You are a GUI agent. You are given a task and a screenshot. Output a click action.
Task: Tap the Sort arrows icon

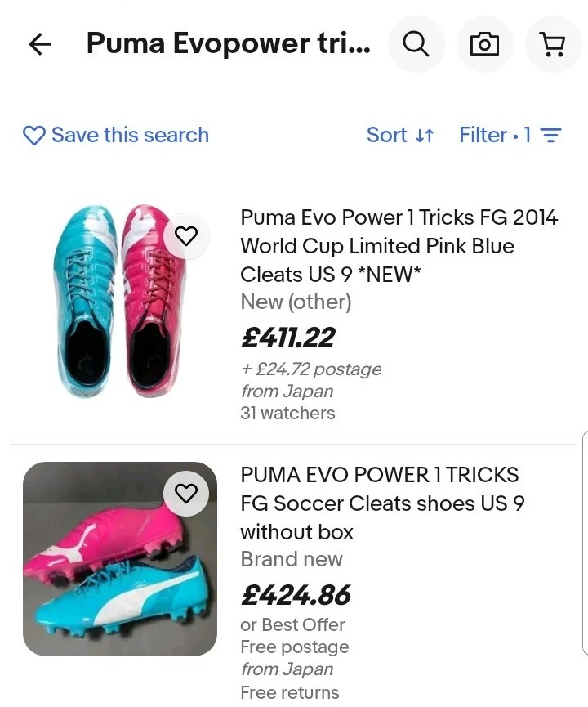click(425, 136)
